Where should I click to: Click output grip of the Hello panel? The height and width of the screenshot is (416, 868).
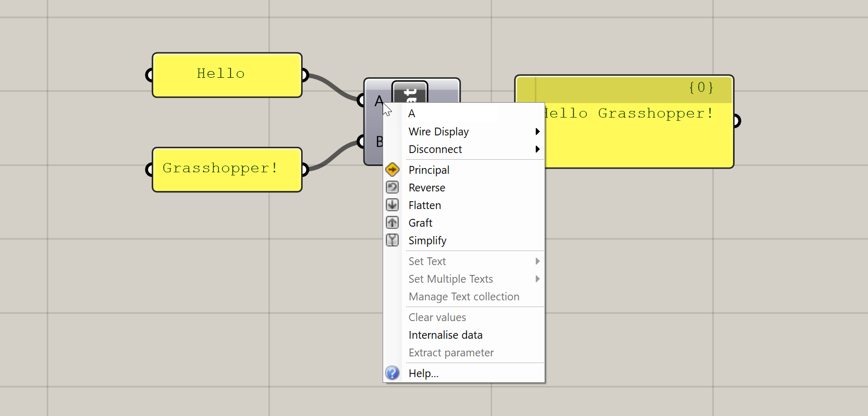[x=305, y=75]
